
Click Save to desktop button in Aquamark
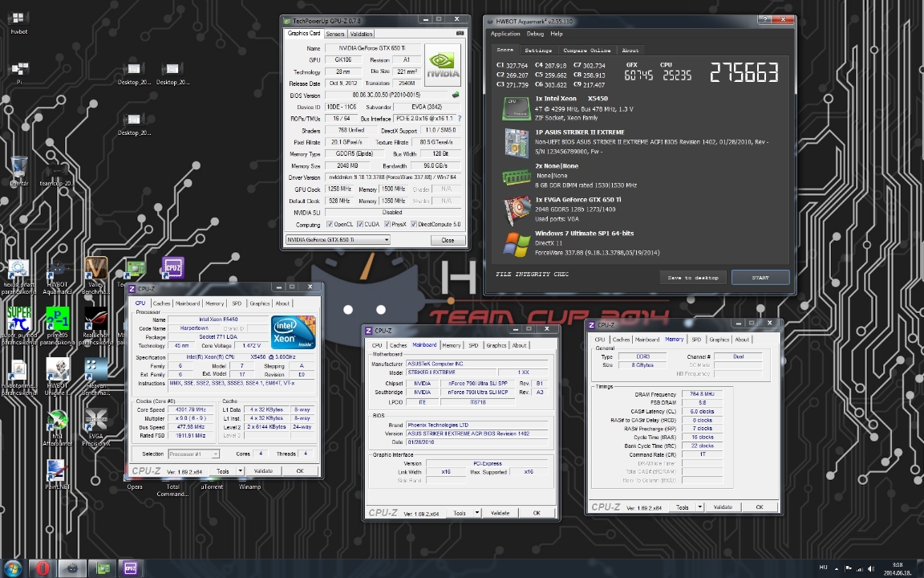click(693, 277)
